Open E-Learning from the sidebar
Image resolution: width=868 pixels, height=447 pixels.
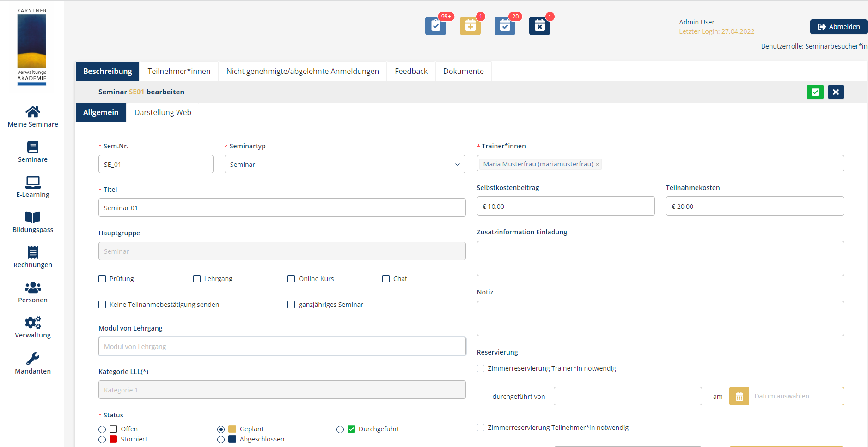click(x=33, y=187)
